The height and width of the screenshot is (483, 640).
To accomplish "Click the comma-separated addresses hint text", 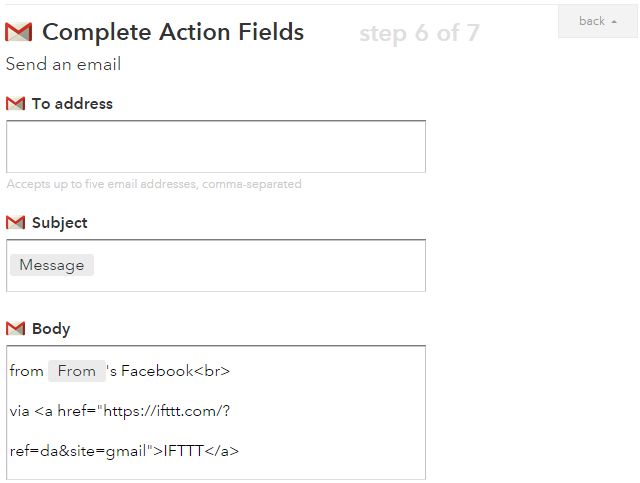I will point(154,184).
